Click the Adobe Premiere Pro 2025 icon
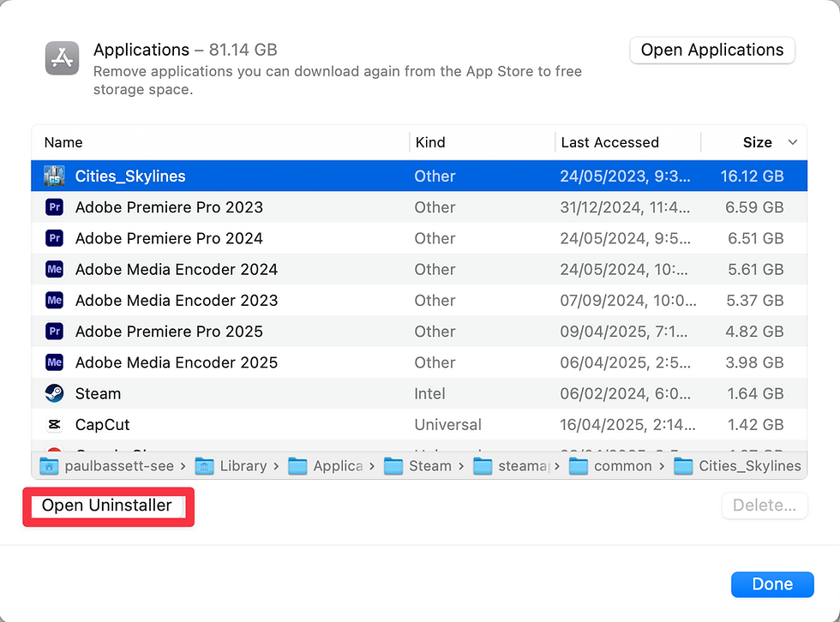 coord(55,332)
